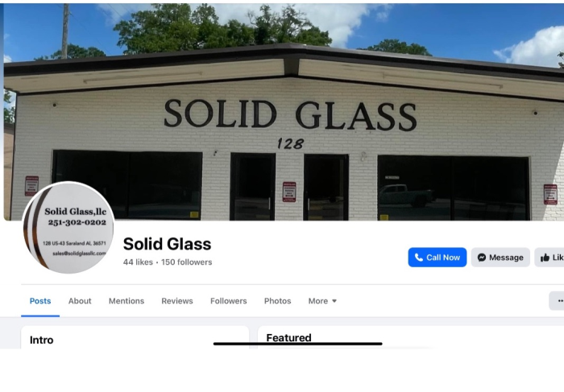Open the Solid Glass profile picture
This screenshot has height=392, width=564.
click(68, 228)
